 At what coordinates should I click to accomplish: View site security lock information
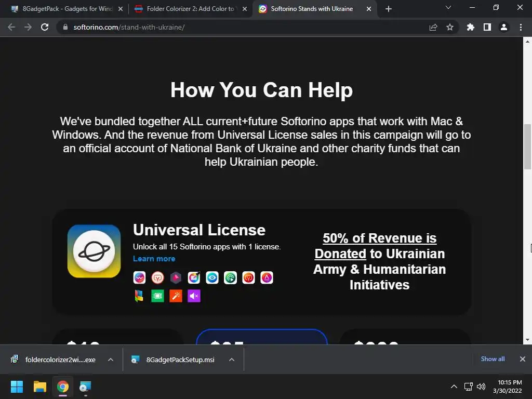click(x=65, y=27)
